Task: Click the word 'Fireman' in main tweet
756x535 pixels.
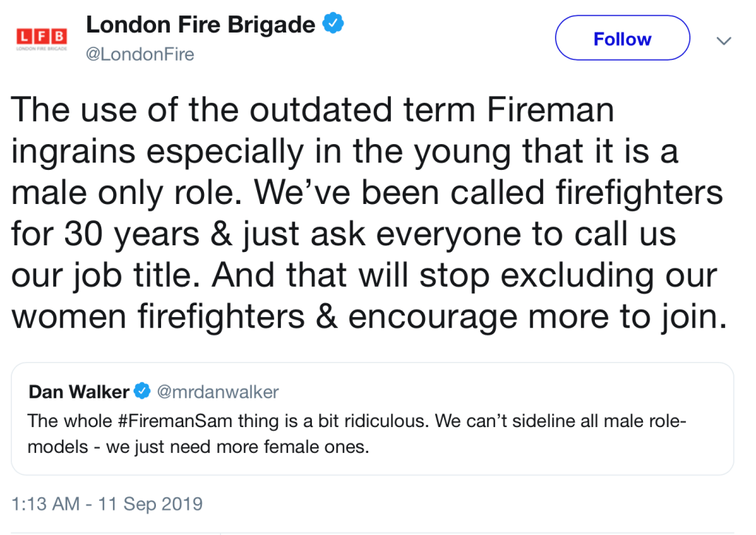Action: pos(551,111)
